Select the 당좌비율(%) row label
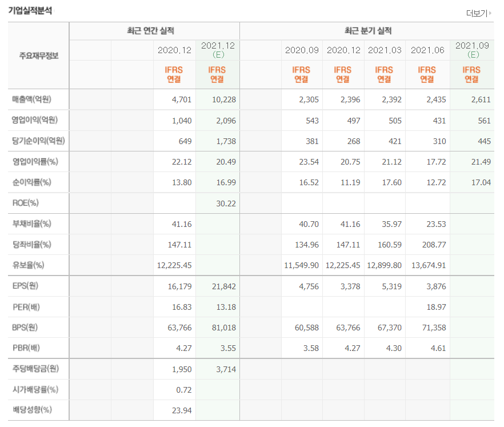Screen dimensions: 504x427 tap(31, 245)
